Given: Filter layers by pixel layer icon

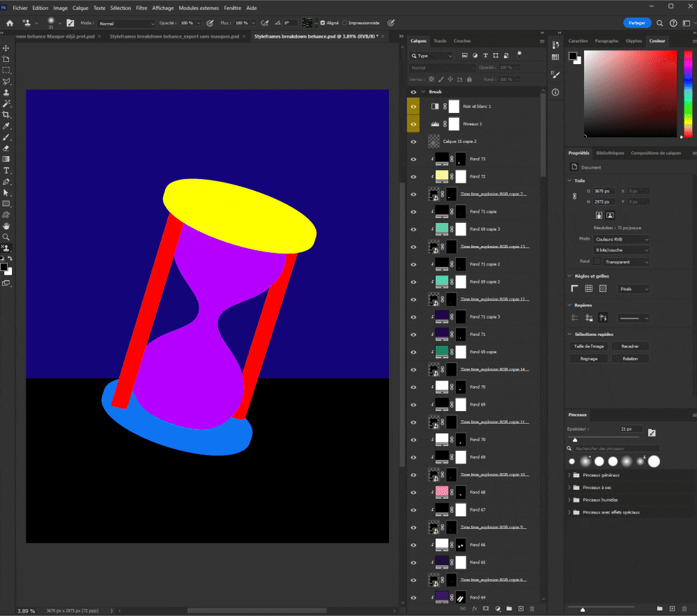Looking at the screenshot, I should tap(464, 56).
